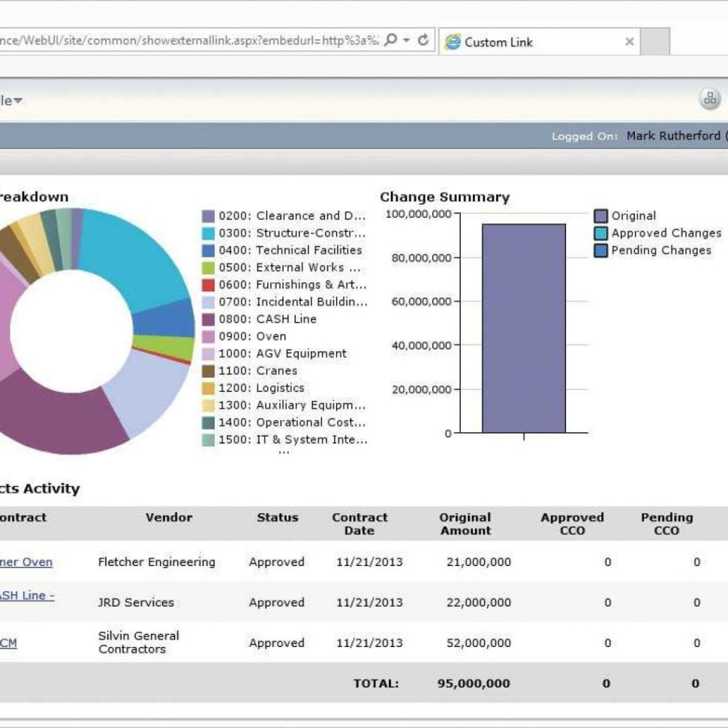728x728 pixels.
Task: Click the Original Amount column header
Action: 465,524
